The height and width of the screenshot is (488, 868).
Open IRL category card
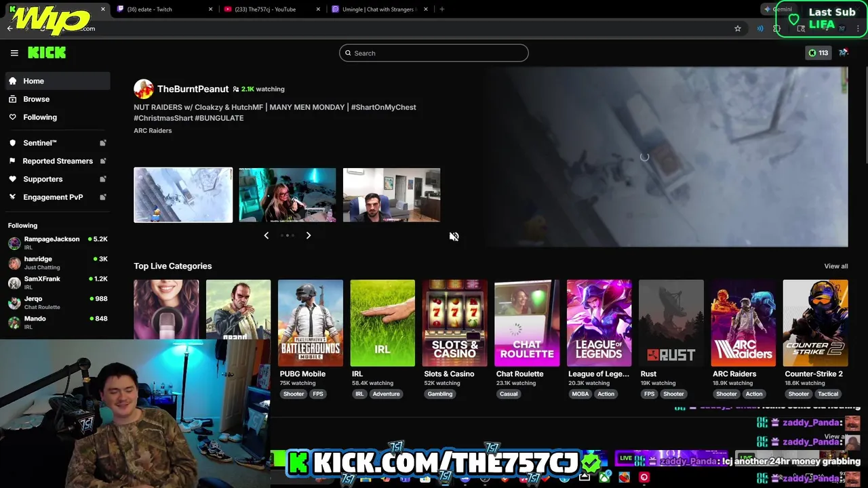[382, 323]
